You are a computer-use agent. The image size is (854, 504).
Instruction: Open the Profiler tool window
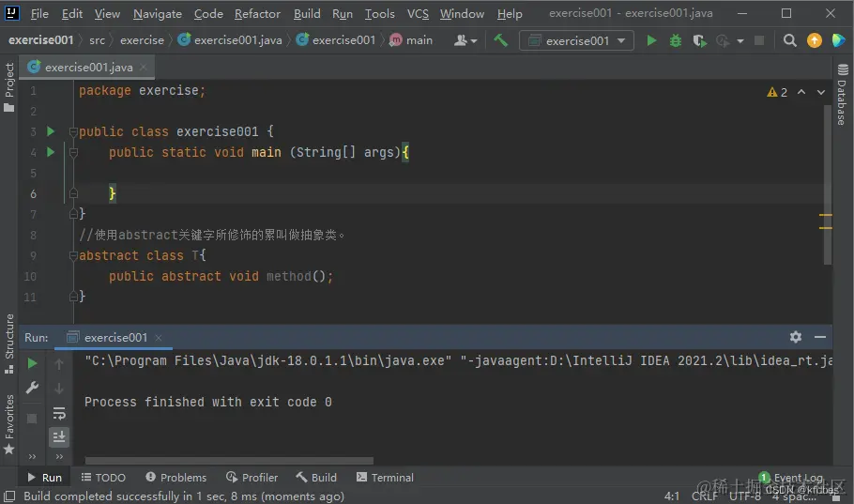coord(252,478)
